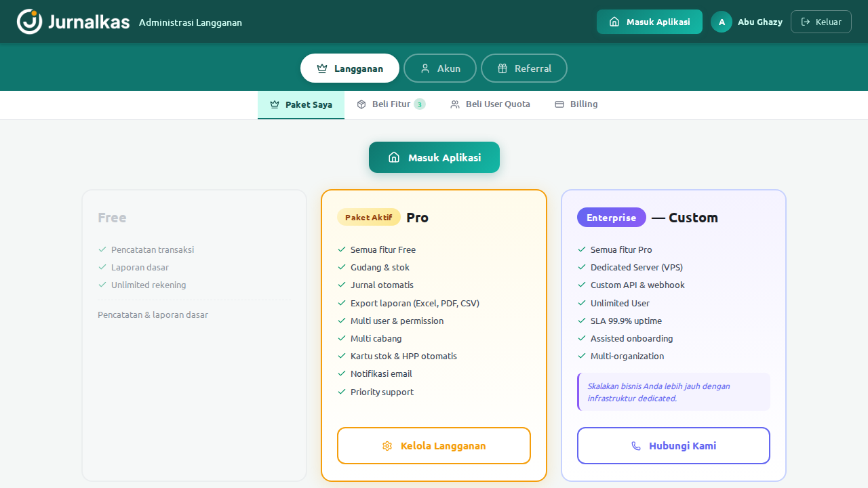
Task: Click the Jurnal otomatis feature
Action: click(x=382, y=285)
